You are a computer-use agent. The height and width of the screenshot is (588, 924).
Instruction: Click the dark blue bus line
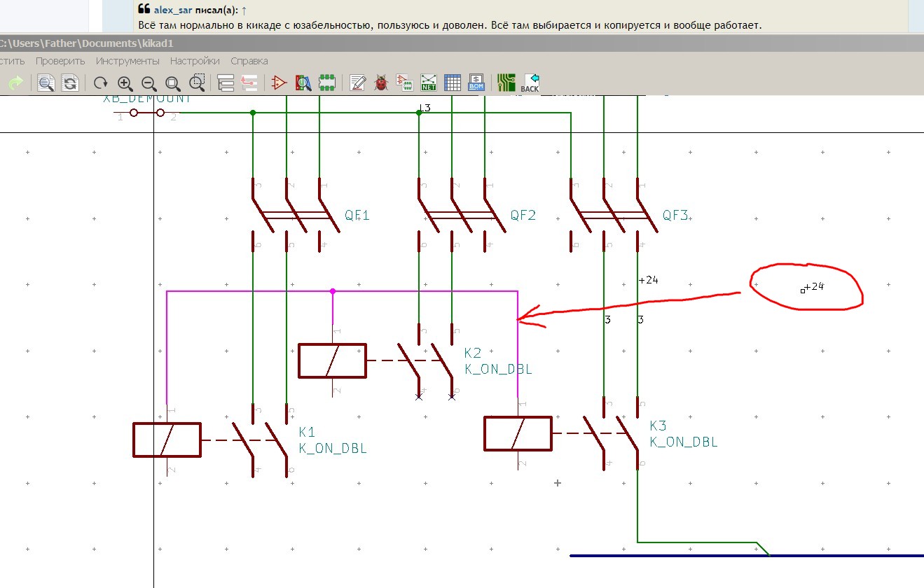(x=747, y=556)
